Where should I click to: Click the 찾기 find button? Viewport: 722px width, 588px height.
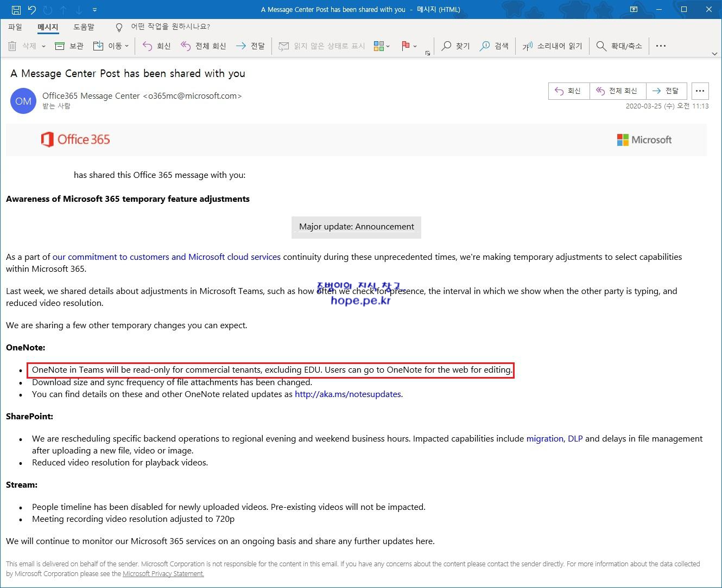[455, 46]
